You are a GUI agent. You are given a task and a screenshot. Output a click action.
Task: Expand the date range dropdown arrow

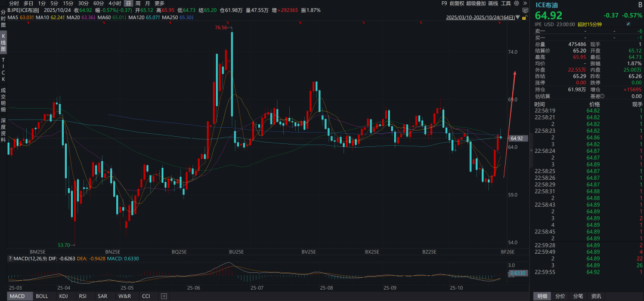516,17
